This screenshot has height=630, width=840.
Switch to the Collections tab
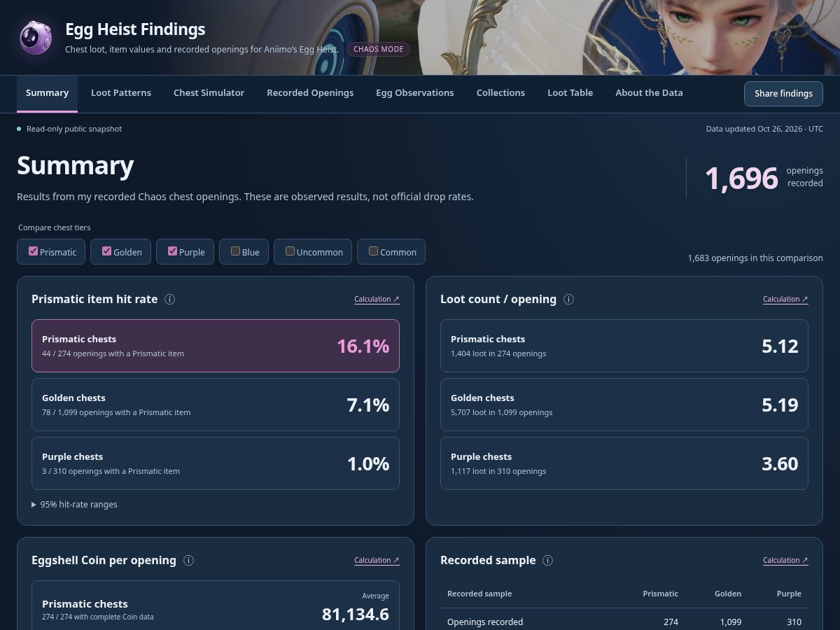pos(500,93)
